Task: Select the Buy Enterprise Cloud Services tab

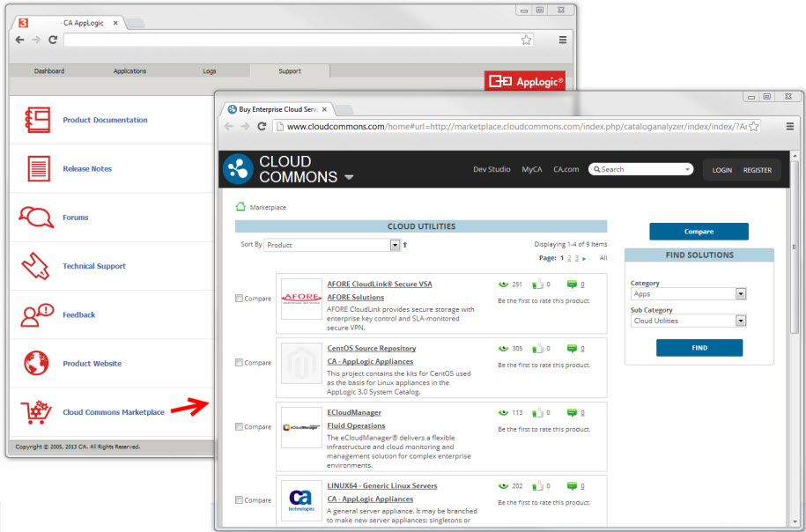Action: [277, 109]
